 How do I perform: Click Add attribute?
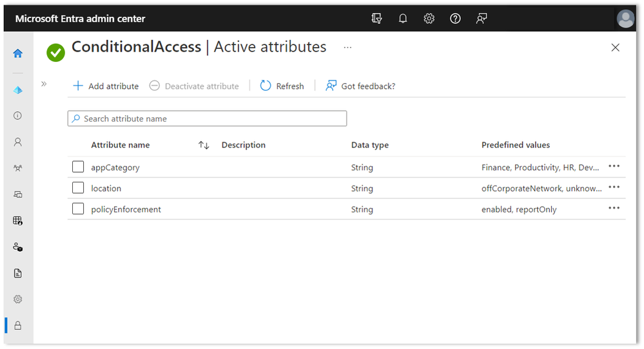[106, 86]
